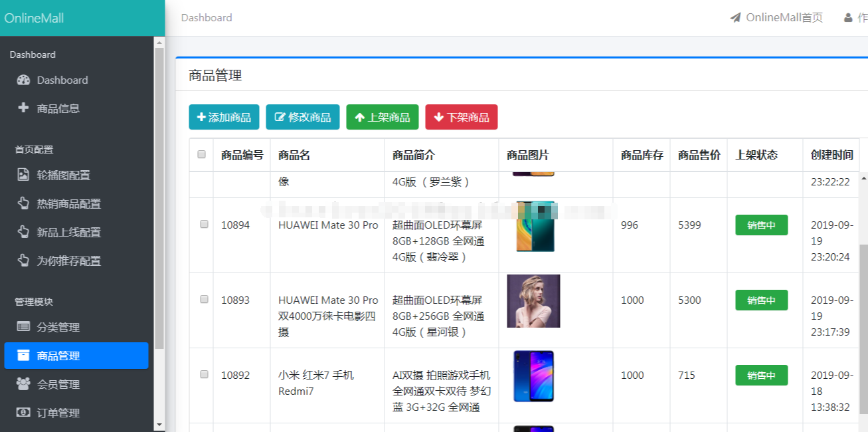Click the money icon beside 订单管理
The width and height of the screenshot is (868, 432).
pyautogui.click(x=23, y=412)
